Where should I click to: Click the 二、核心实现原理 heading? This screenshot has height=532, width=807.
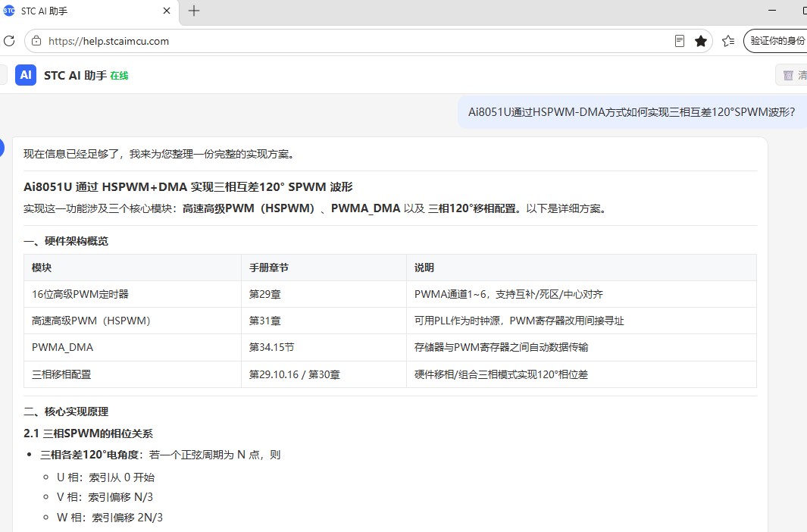coord(66,412)
